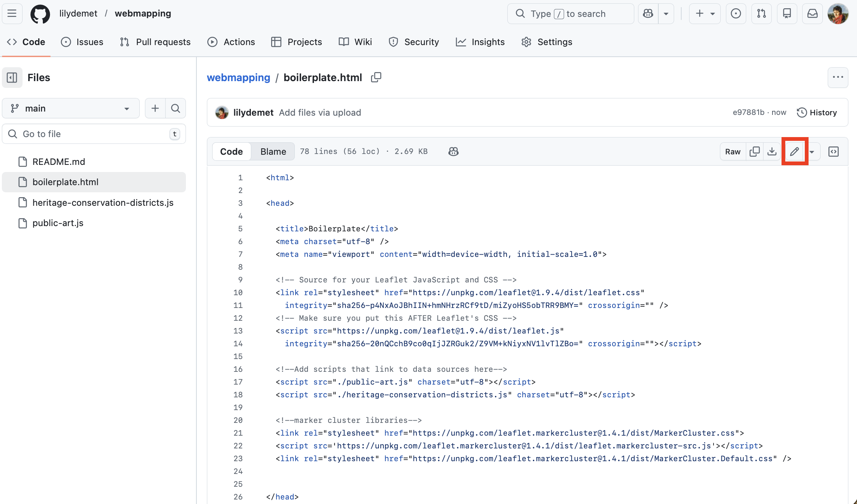Click the pencil edit file icon
Screen dimensions: 857x504
tap(794, 152)
